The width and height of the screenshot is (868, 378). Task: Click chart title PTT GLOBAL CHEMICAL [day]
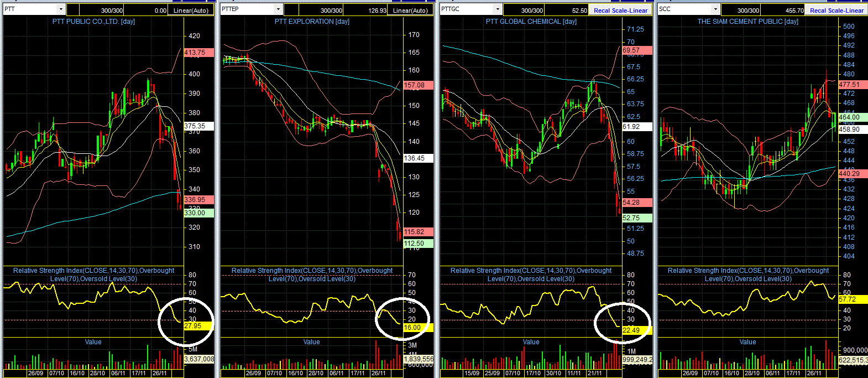(x=531, y=22)
